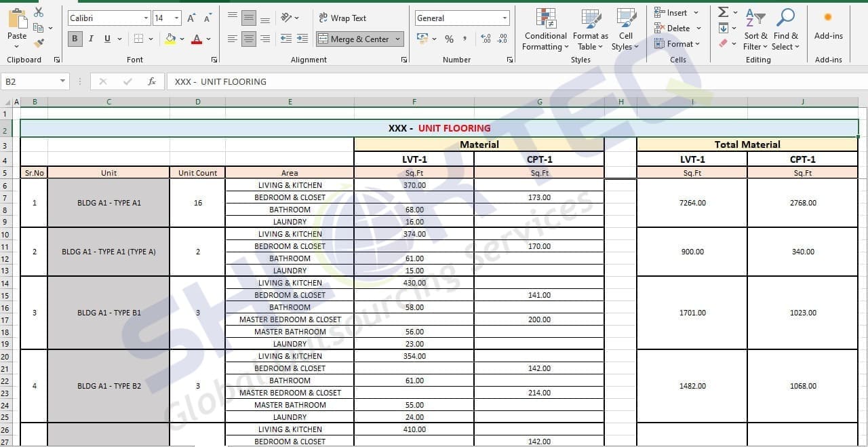The image size is (868, 447).
Task: Open the Format cells menu
Action: 675,43
